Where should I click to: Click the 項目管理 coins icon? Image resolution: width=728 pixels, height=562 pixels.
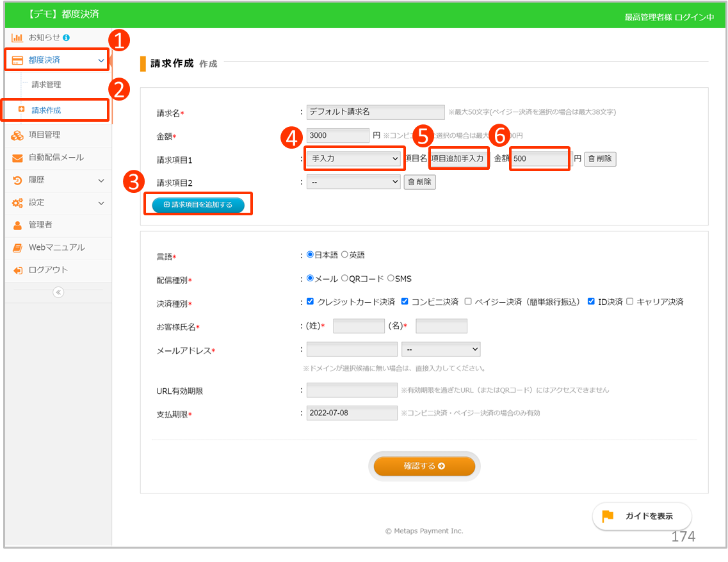point(17,135)
